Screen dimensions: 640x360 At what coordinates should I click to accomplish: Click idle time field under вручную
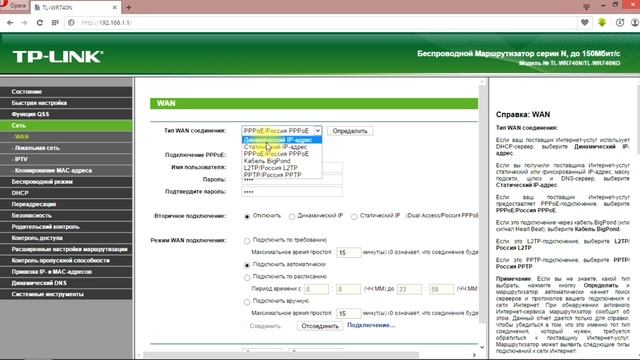[x=348, y=313]
